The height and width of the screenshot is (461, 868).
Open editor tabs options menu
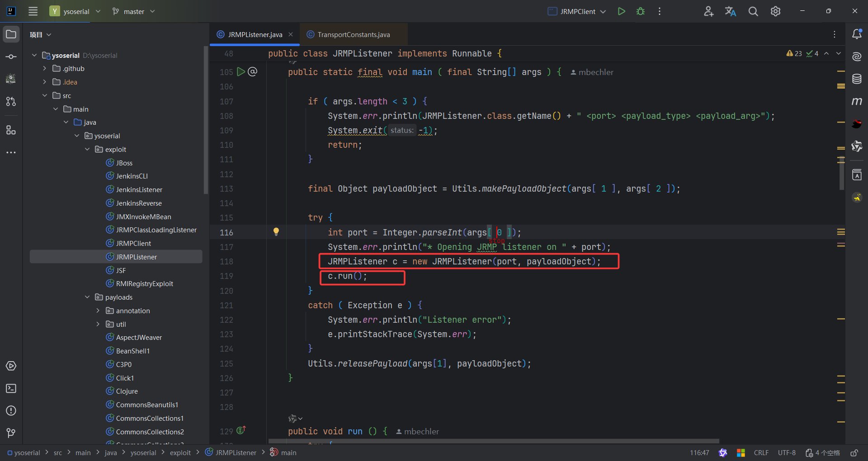[x=835, y=34]
